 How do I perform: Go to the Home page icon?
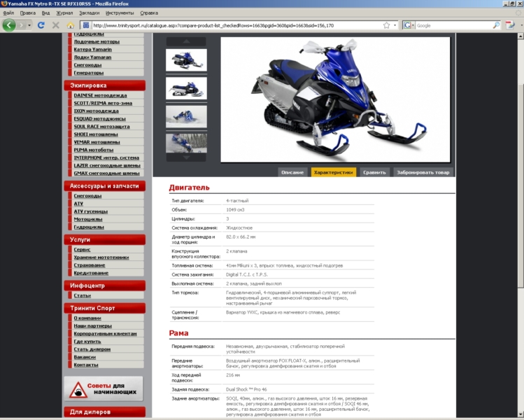coord(70,25)
